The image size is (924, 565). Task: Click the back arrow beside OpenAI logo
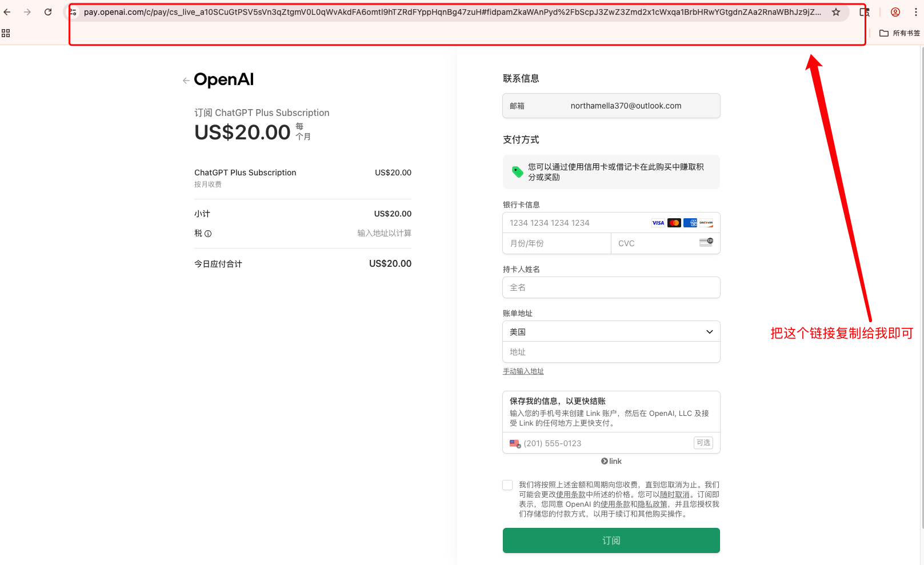186,81
